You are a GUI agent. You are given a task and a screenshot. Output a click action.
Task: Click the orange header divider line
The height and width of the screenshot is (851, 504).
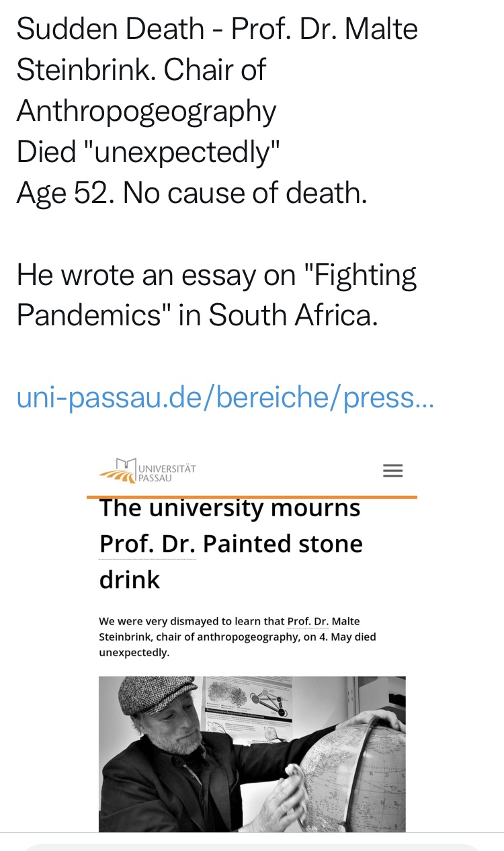tap(252, 497)
